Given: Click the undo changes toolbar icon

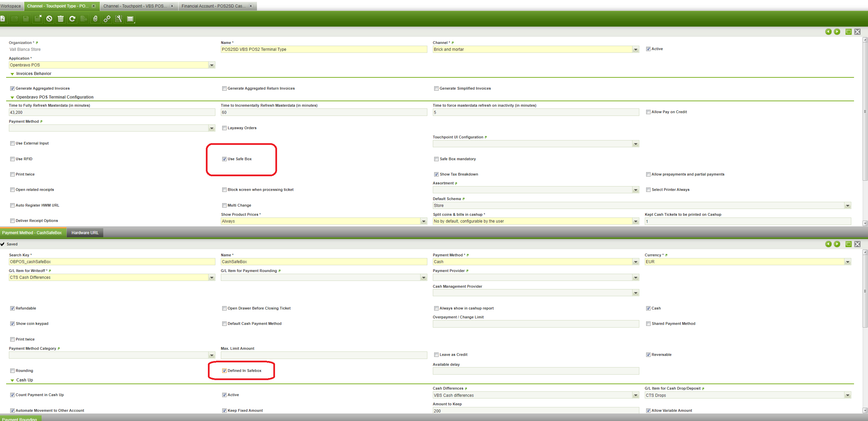Looking at the screenshot, I should (49, 19).
